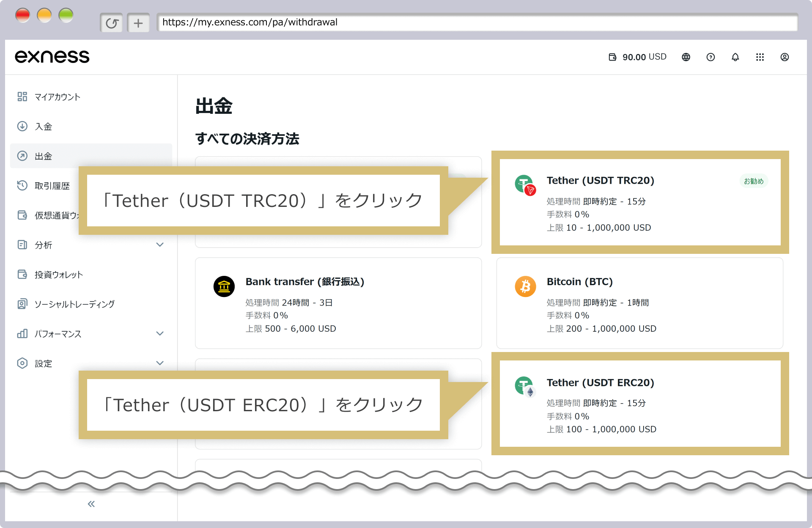The height and width of the screenshot is (528, 812).
Task: Click the green window maximize button
Action: [66, 16]
